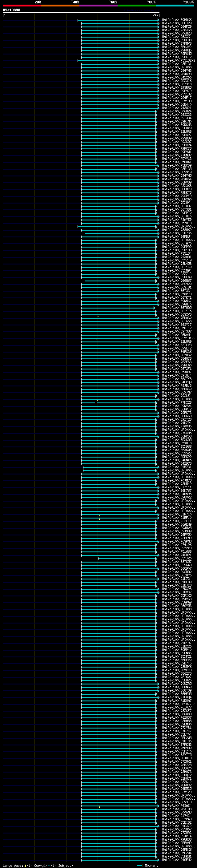Open hit UniRef100_B9MDK6
Screen dimensions: 197x868
[x=176, y=20]
